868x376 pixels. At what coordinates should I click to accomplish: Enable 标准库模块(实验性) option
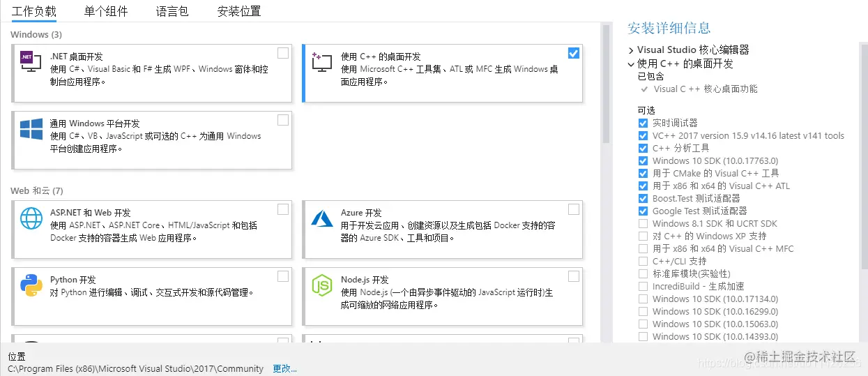coord(643,273)
